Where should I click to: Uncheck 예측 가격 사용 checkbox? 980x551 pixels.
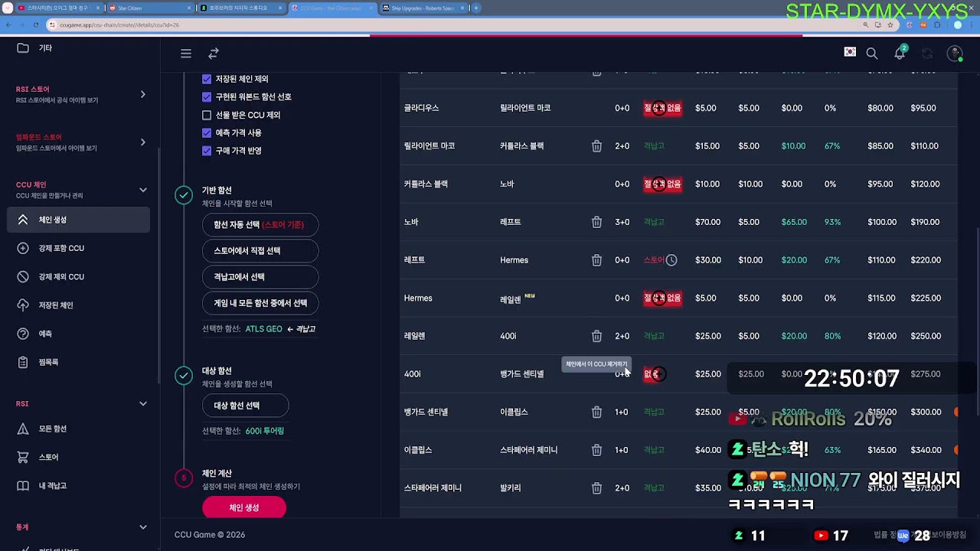[x=207, y=133]
